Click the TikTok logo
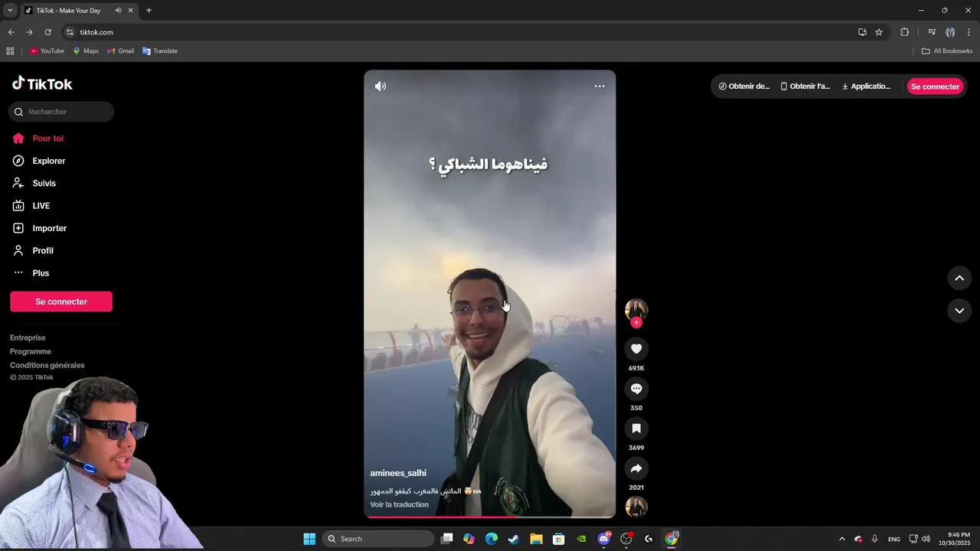This screenshot has width=980, height=551. (x=42, y=83)
